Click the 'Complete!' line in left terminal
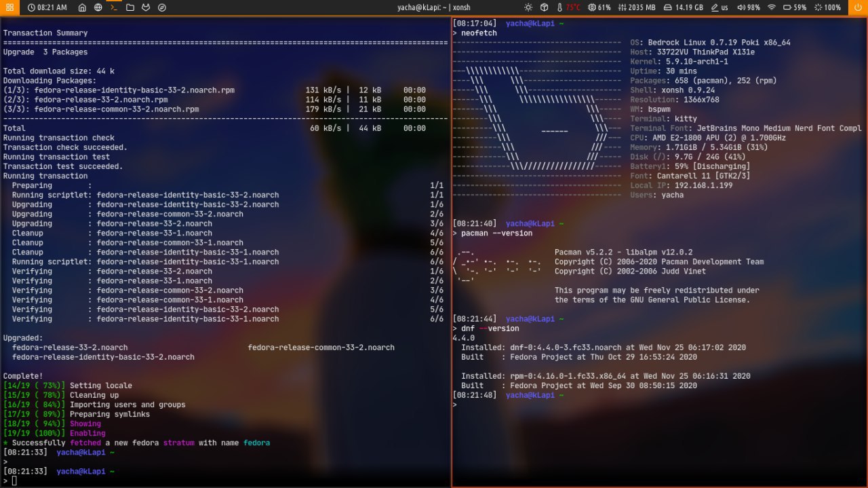868x488 pixels. [x=23, y=375]
